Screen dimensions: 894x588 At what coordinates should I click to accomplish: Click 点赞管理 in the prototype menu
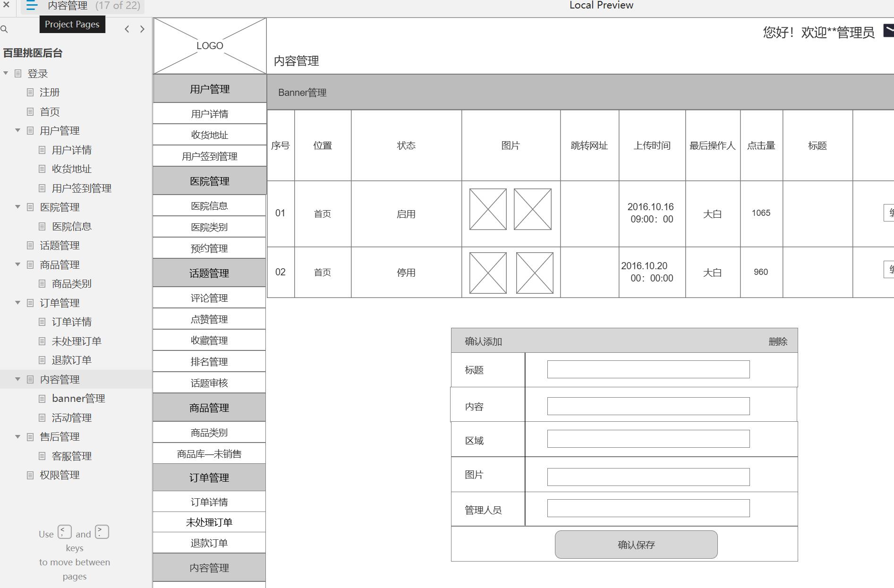pyautogui.click(x=209, y=319)
